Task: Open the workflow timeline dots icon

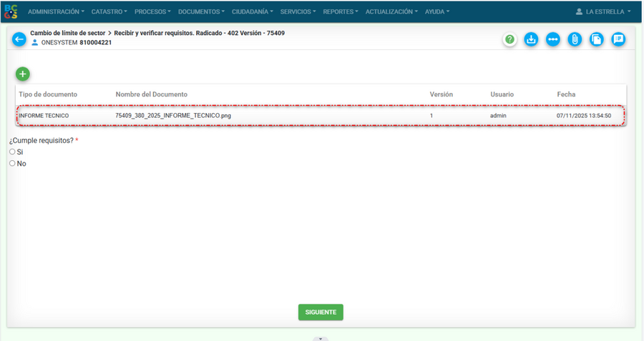Action: pos(552,39)
